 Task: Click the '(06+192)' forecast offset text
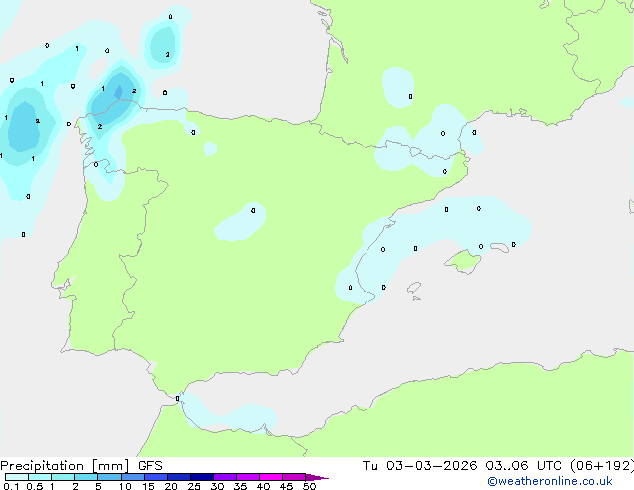602,466
